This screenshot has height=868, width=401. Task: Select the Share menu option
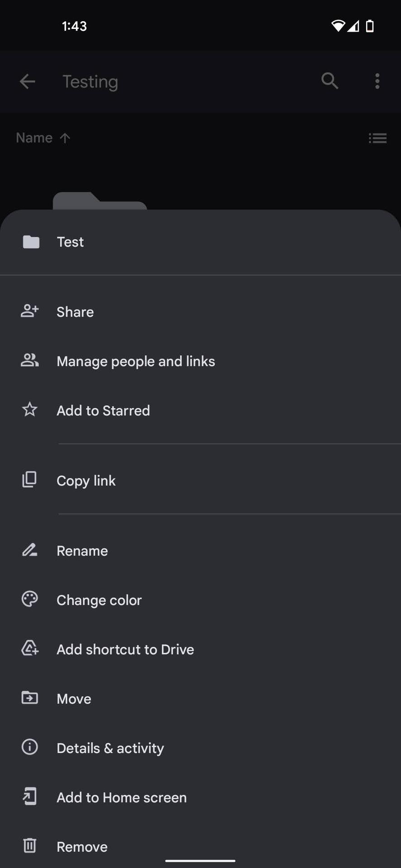point(75,312)
